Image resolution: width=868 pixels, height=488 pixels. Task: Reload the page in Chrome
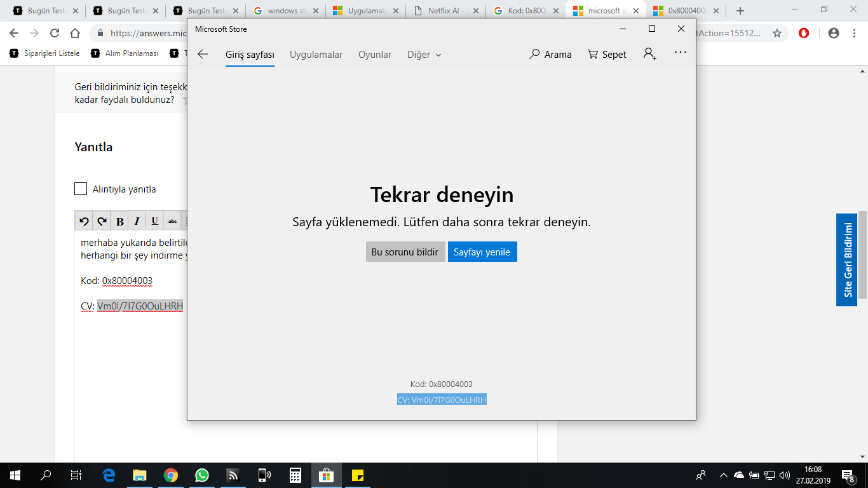(55, 33)
